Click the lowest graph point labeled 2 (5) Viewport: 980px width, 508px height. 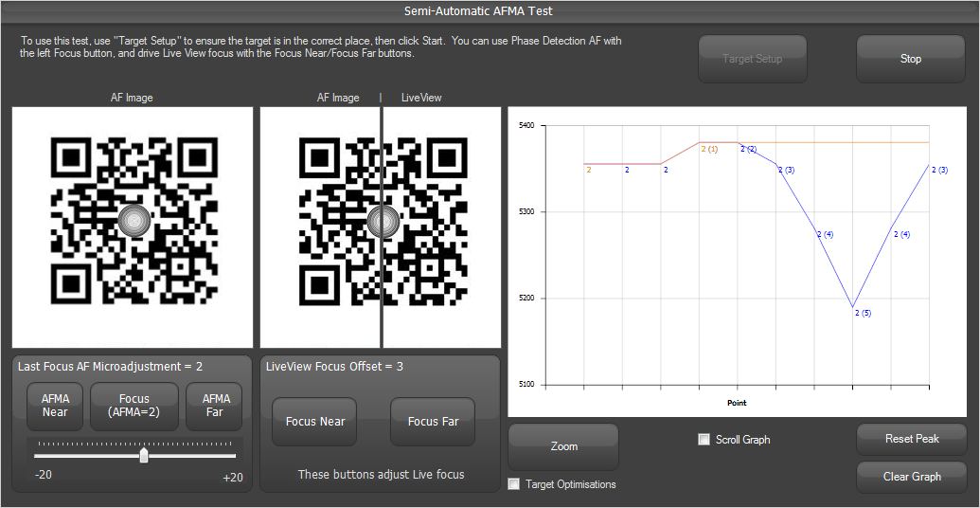[x=853, y=307]
